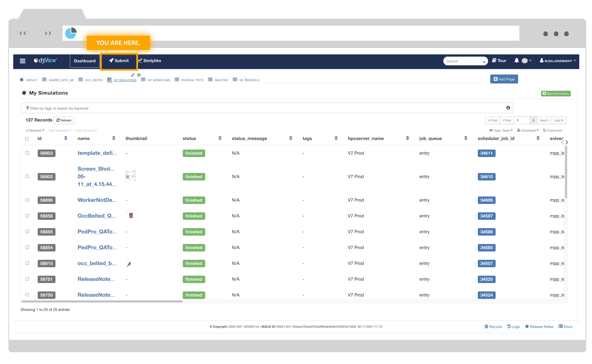Screen dimensions: 592x364
Task: Click the d3VIEW logo
Action: (46, 60)
